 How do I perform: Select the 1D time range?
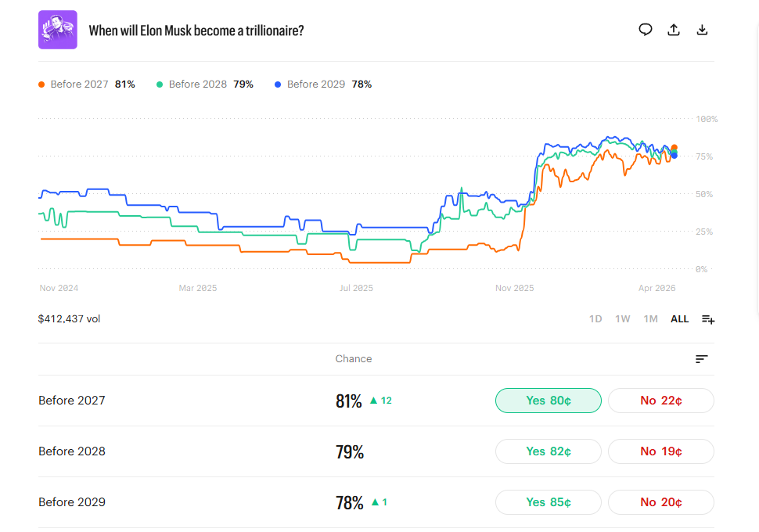click(595, 319)
